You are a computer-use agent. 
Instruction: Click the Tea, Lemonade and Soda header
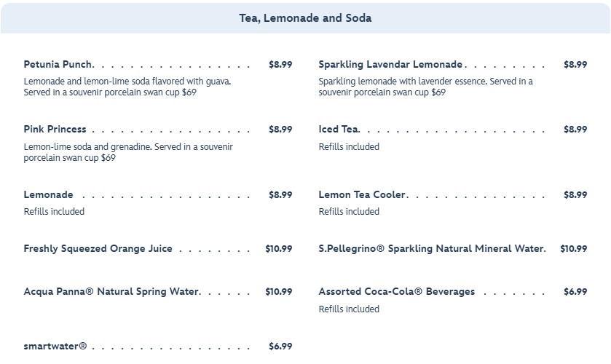point(305,18)
